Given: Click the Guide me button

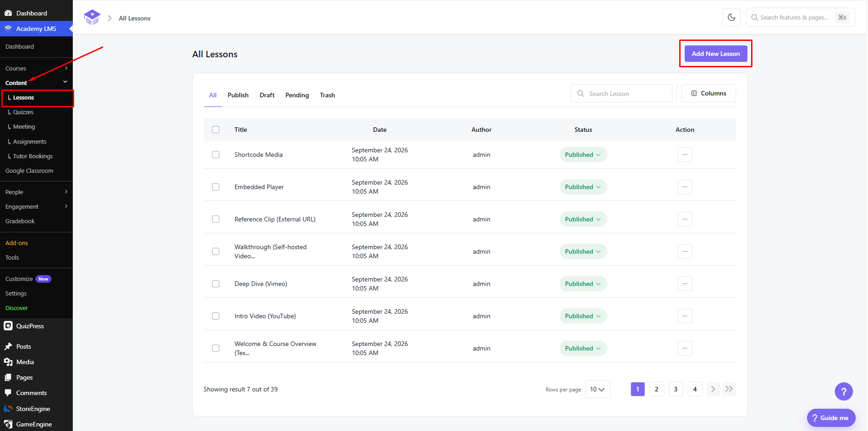Looking at the screenshot, I should (x=831, y=418).
